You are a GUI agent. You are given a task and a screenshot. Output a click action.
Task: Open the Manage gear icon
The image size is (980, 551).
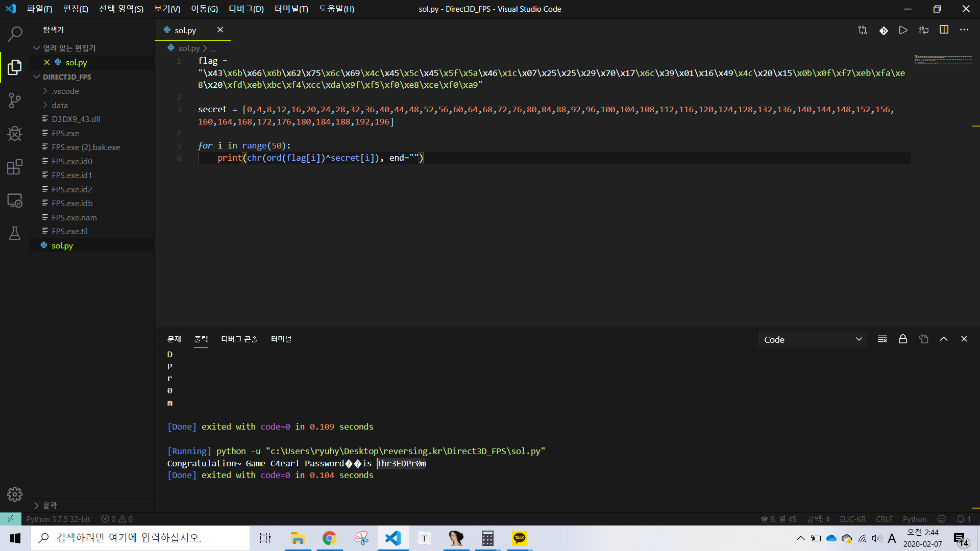[15, 494]
